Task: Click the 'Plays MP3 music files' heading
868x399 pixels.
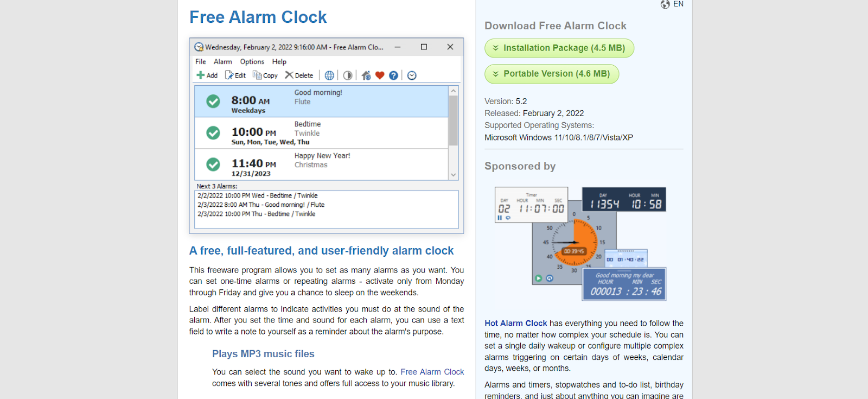Action: (263, 354)
